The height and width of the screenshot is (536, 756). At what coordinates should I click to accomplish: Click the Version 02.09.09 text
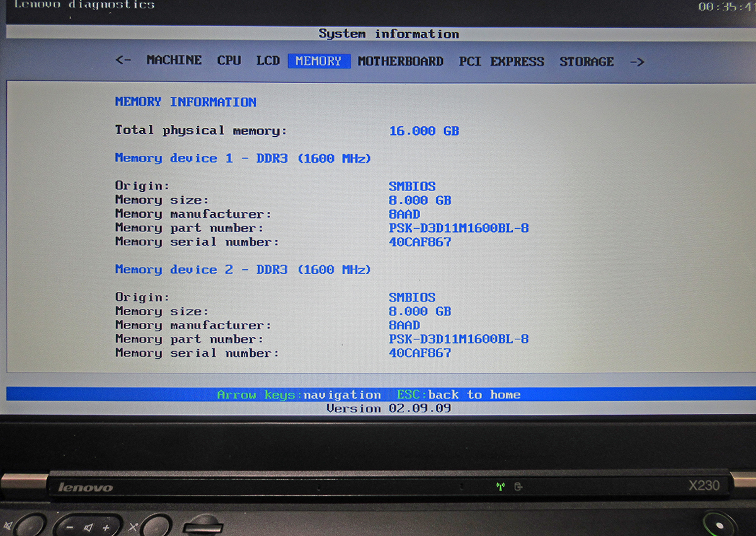coord(389,409)
